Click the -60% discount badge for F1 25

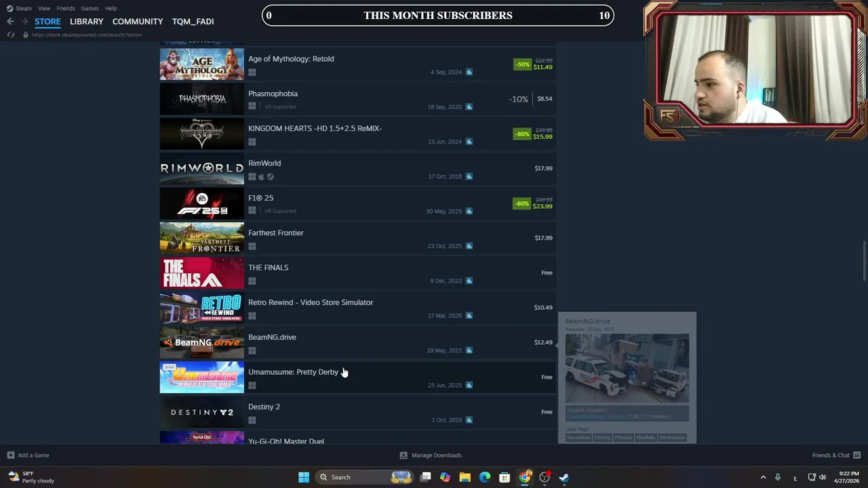[x=522, y=203]
